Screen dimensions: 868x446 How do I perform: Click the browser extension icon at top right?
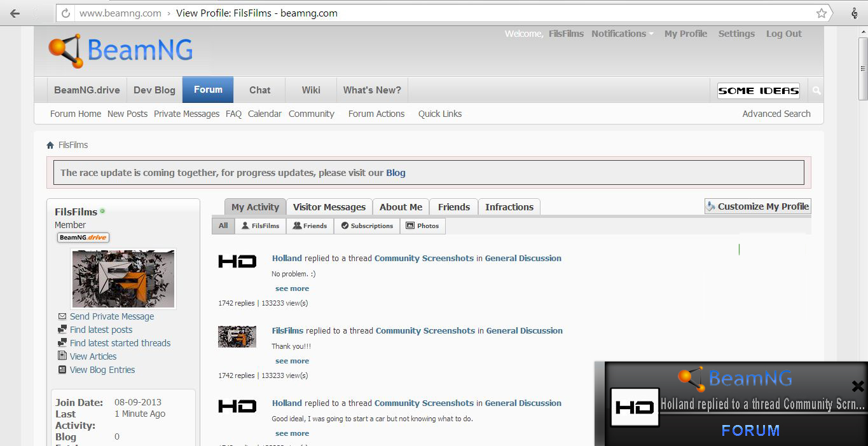(853, 13)
